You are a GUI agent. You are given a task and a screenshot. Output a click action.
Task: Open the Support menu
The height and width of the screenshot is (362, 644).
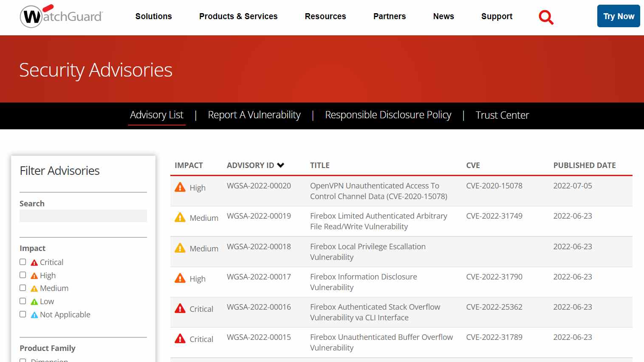[x=497, y=17]
